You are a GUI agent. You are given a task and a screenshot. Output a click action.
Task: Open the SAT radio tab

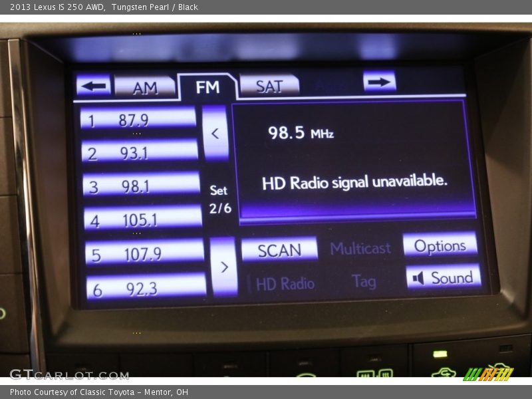coord(269,85)
